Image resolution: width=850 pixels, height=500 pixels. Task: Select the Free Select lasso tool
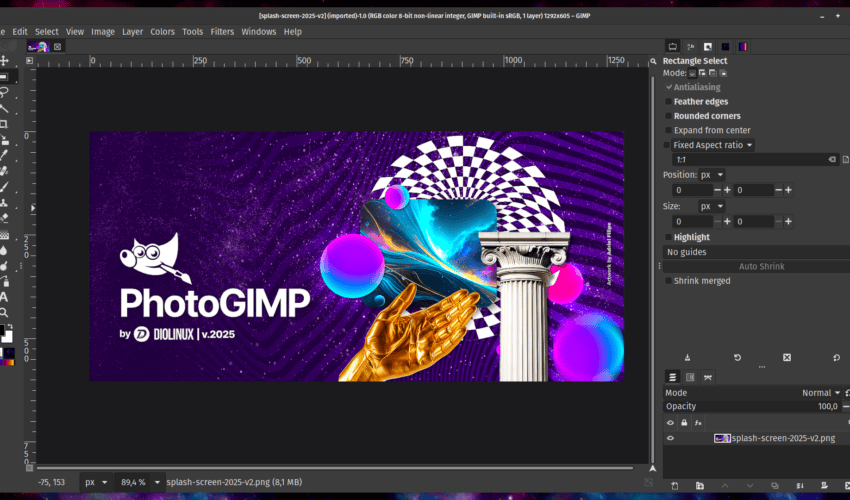pyautogui.click(x=4, y=92)
